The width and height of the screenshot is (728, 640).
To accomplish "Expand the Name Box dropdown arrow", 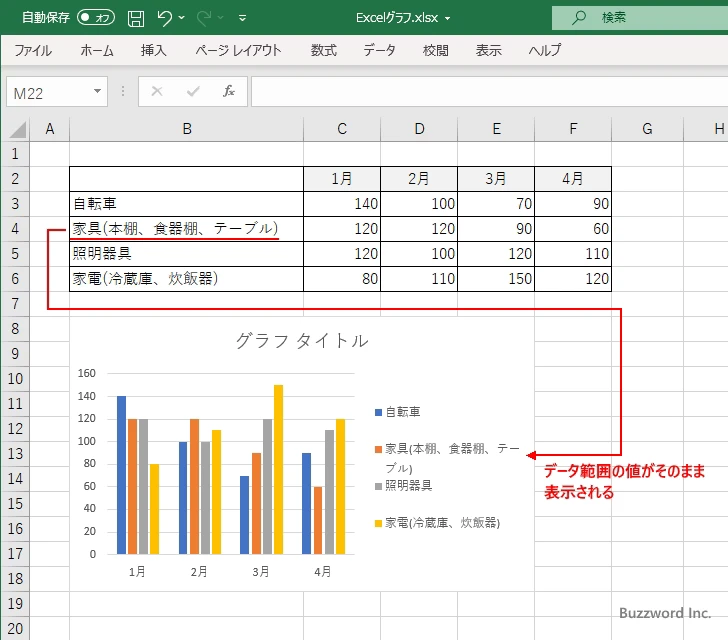I will click(98, 91).
